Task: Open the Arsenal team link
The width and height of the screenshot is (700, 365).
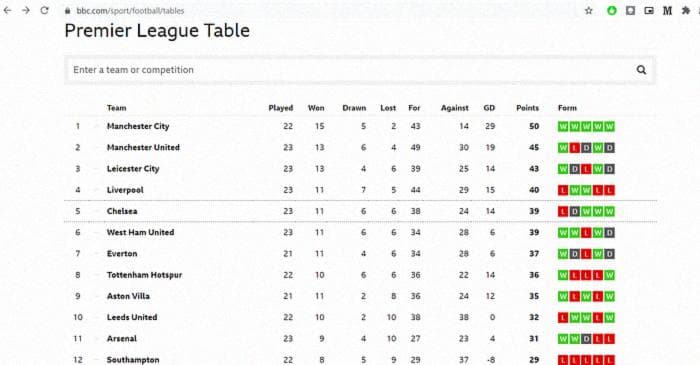Action: [x=122, y=339]
